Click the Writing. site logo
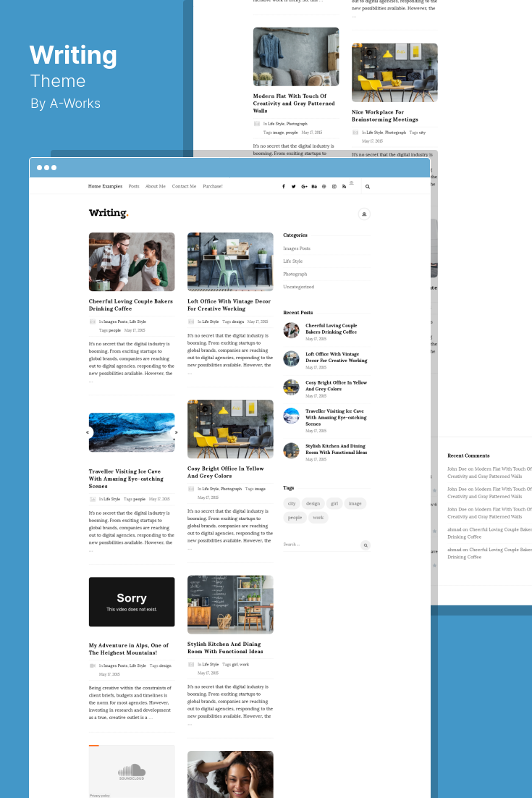532x798 pixels. [109, 213]
